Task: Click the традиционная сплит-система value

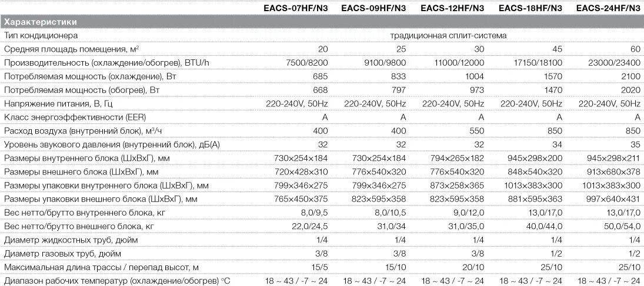Action: click(x=449, y=36)
